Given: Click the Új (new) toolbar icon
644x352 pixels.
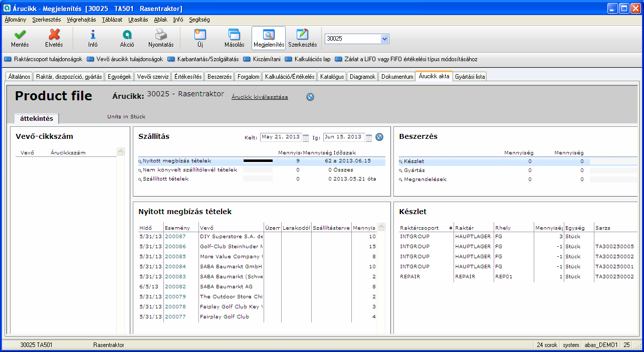Looking at the screenshot, I should (200, 35).
